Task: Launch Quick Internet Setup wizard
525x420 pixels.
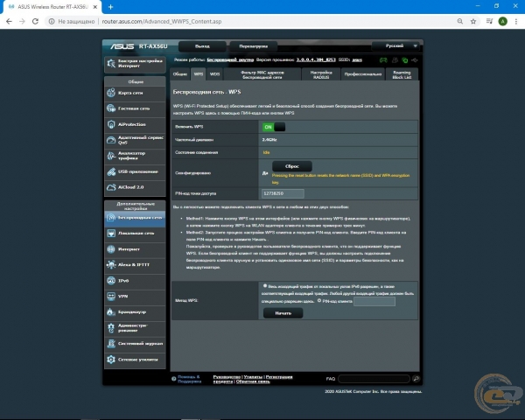Action: click(135, 64)
